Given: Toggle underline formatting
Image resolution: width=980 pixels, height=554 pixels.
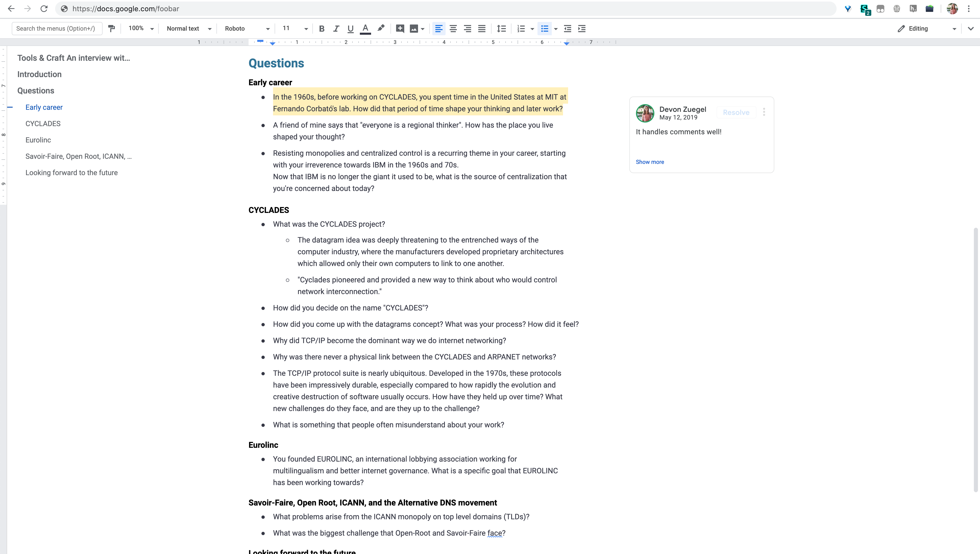Looking at the screenshot, I should (x=350, y=29).
